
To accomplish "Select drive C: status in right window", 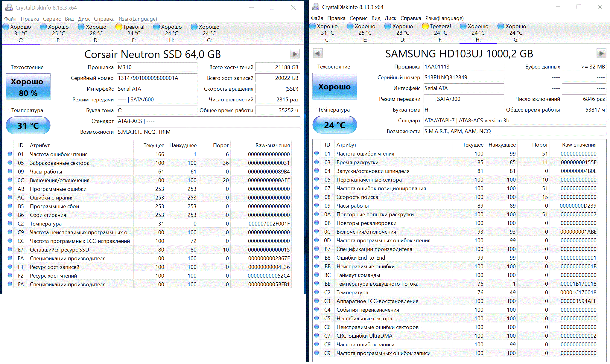I will click(x=327, y=33).
